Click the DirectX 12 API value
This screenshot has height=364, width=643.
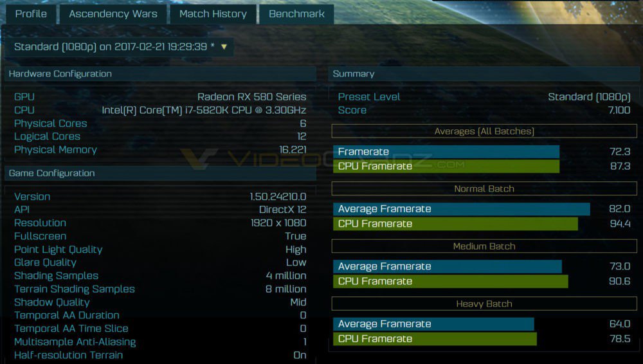282,210
